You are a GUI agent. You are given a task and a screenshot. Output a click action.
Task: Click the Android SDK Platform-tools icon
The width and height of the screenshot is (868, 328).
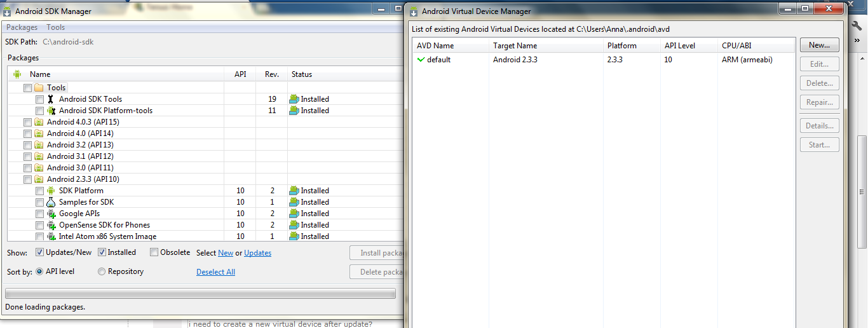[x=51, y=111]
